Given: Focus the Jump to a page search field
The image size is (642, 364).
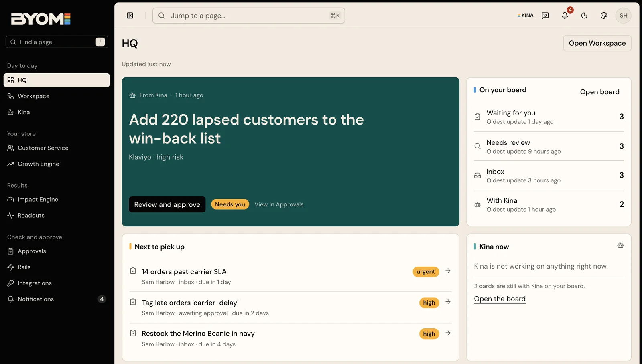Looking at the screenshot, I should pyautogui.click(x=249, y=16).
